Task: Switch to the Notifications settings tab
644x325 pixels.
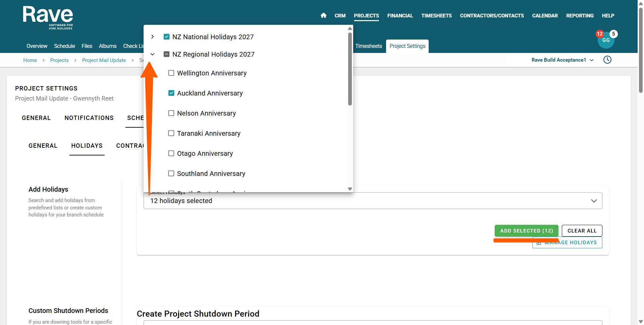Action: point(89,118)
